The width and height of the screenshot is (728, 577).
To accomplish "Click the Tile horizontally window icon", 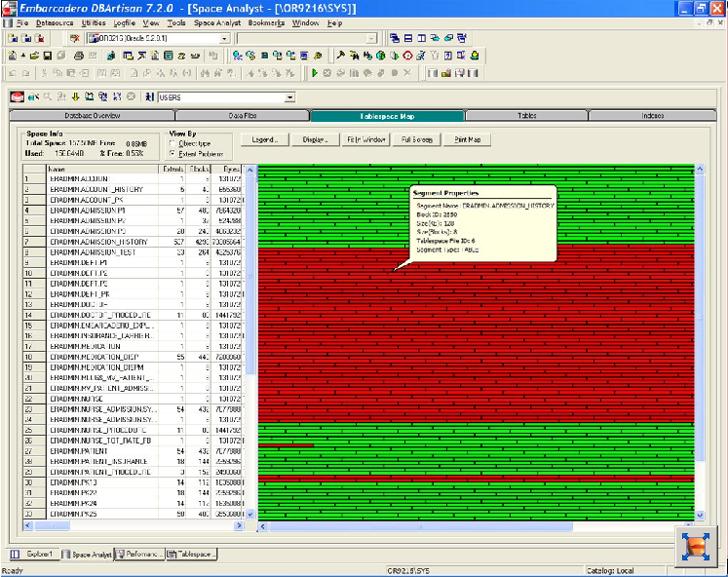I will pyautogui.click(x=408, y=38).
